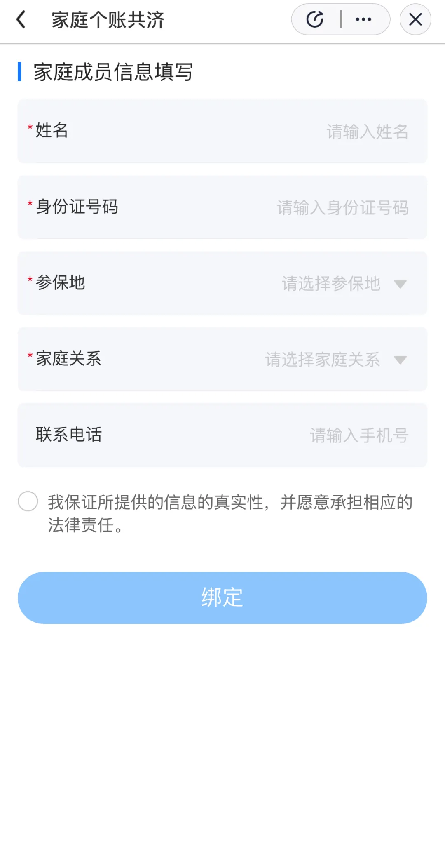Tap the 姓名 field label
This screenshot has height=868, width=445.
52,131
